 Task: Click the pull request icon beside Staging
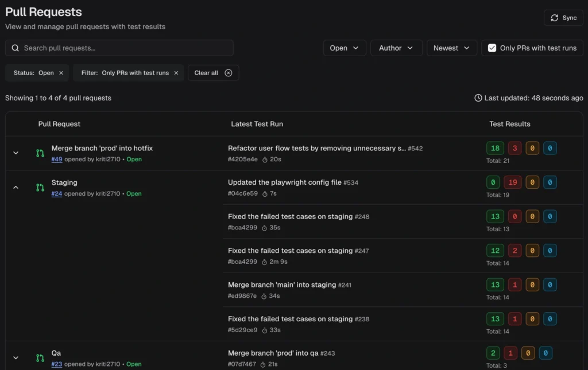click(40, 188)
